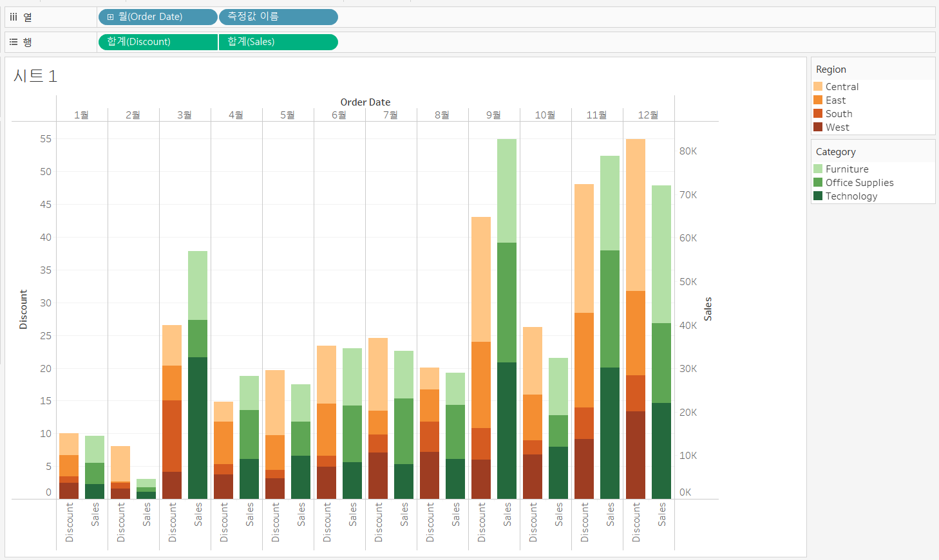This screenshot has width=939, height=560.
Task: Click the Sales axis title on right
Action: tap(708, 309)
